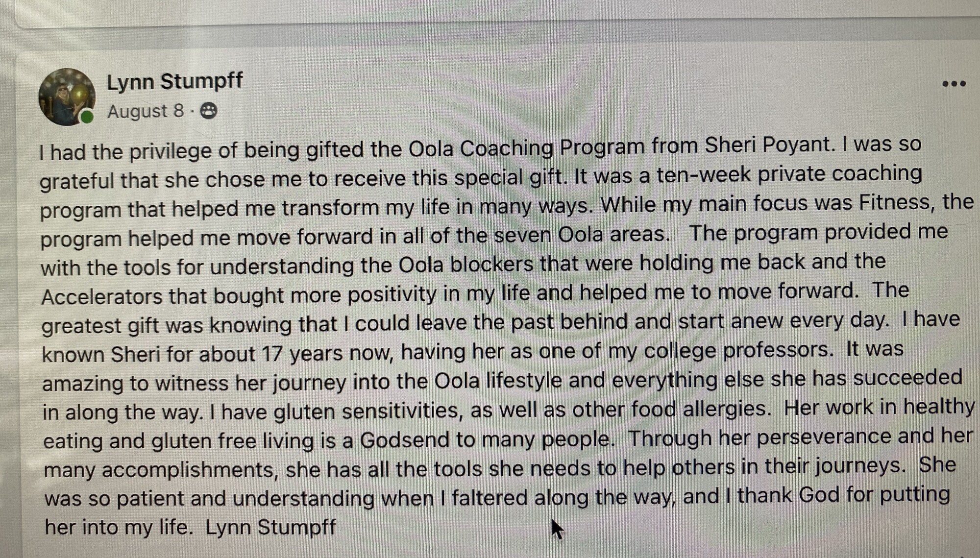
Task: Click the Lynn Stumpff signature ending the post
Action: [271, 527]
